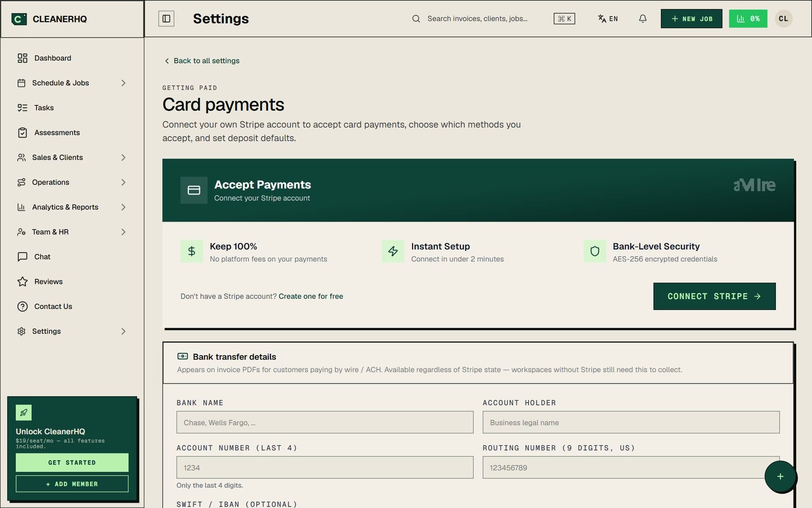This screenshot has height=508, width=812.
Task: Click the shield Bank-Level Security icon
Action: tap(595, 251)
